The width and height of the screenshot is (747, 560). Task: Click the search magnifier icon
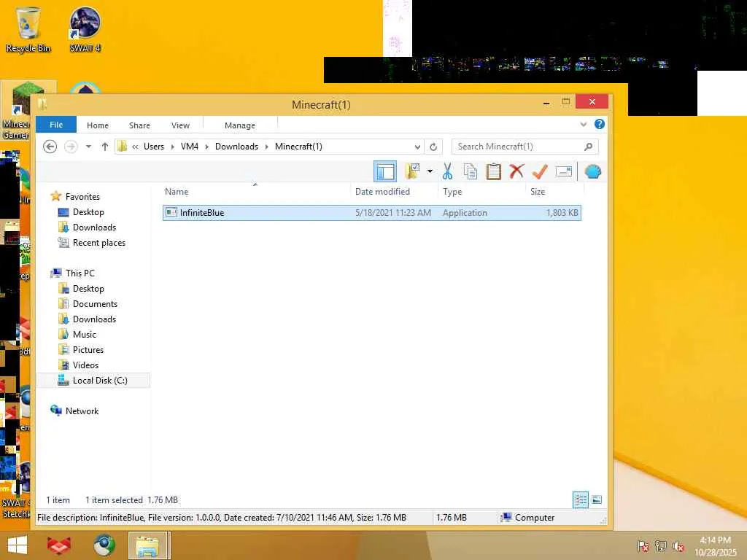click(x=589, y=147)
